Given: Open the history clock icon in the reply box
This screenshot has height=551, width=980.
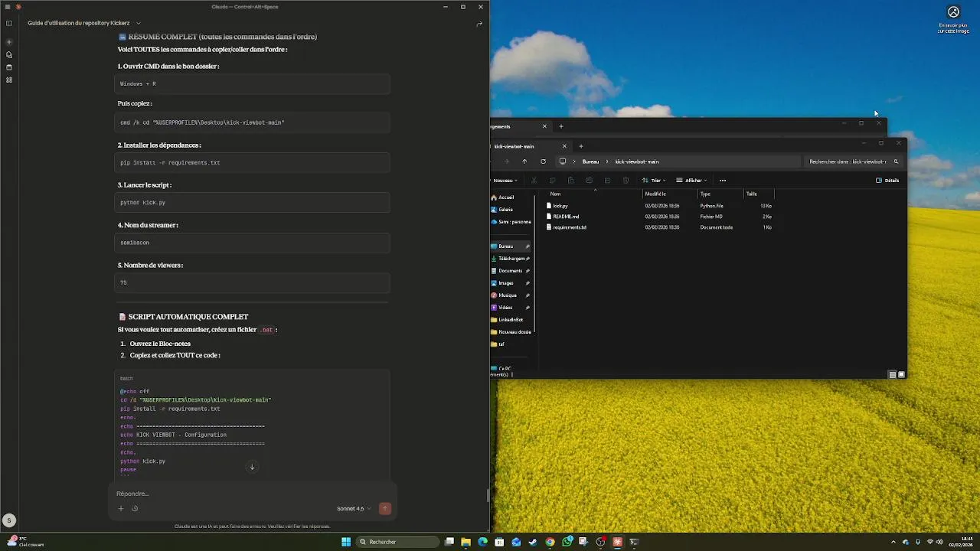Looking at the screenshot, I should 135,509.
